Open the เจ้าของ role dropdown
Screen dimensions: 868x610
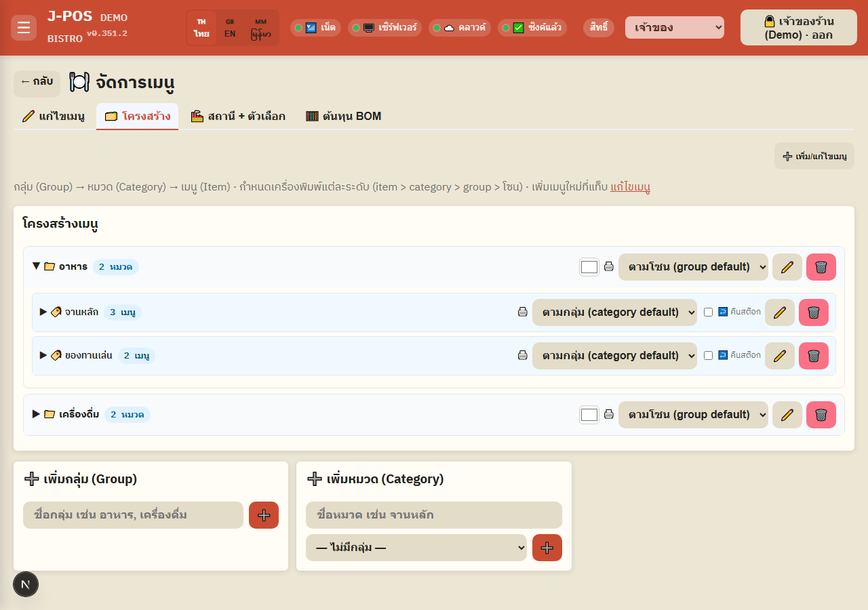675,28
